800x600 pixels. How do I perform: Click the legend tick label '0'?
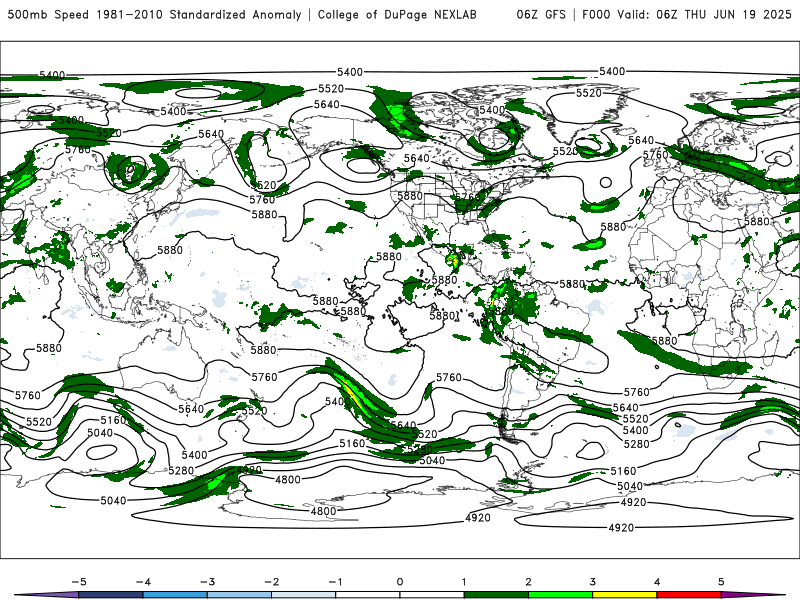[x=399, y=582]
